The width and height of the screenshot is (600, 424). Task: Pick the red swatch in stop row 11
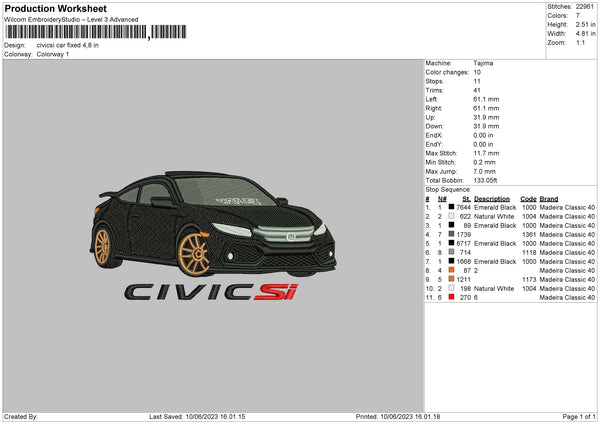pos(452,297)
